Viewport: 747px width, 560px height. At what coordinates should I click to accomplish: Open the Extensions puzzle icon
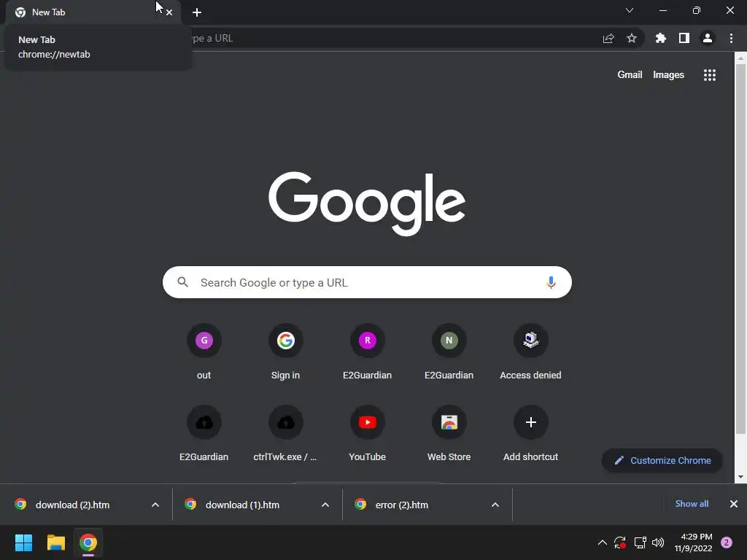click(x=660, y=38)
